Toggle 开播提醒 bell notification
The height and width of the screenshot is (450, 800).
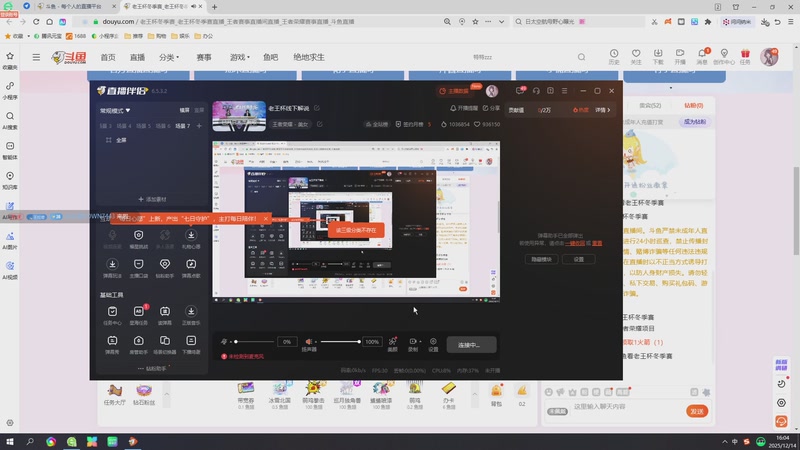point(464,108)
